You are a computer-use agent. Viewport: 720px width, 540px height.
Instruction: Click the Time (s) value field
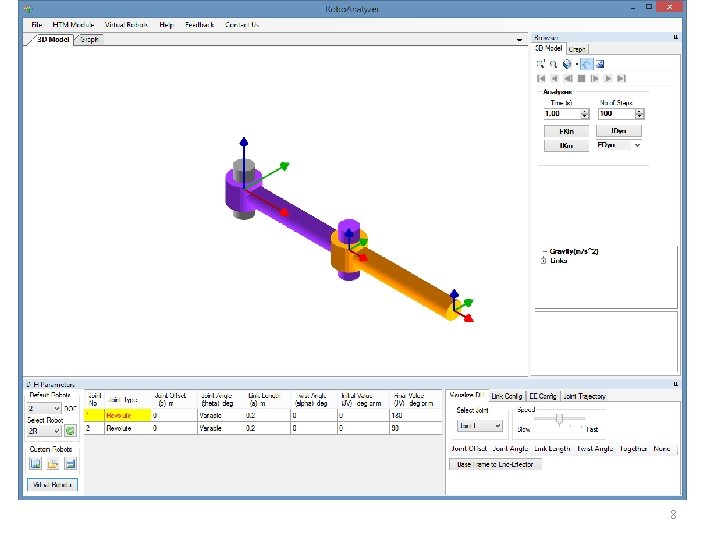tap(562, 114)
